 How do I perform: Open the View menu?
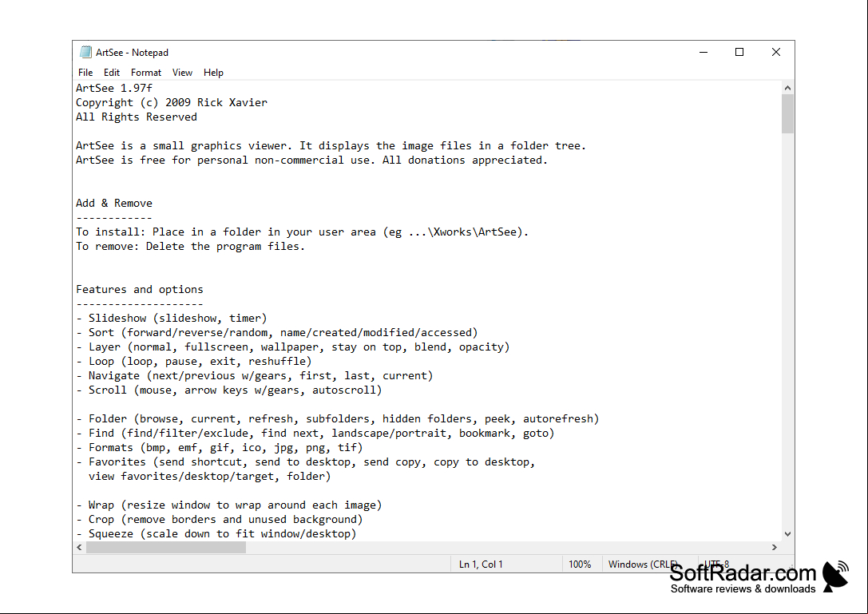pyautogui.click(x=182, y=73)
